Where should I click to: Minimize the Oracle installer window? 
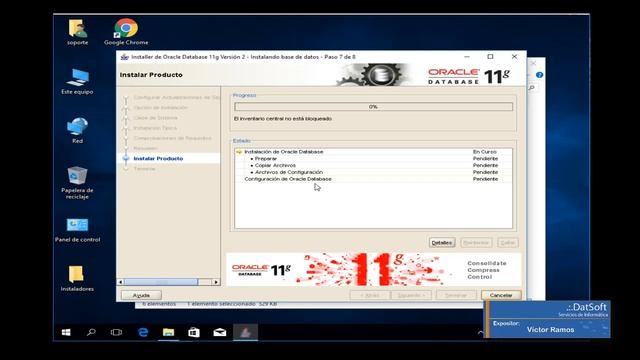(467, 57)
